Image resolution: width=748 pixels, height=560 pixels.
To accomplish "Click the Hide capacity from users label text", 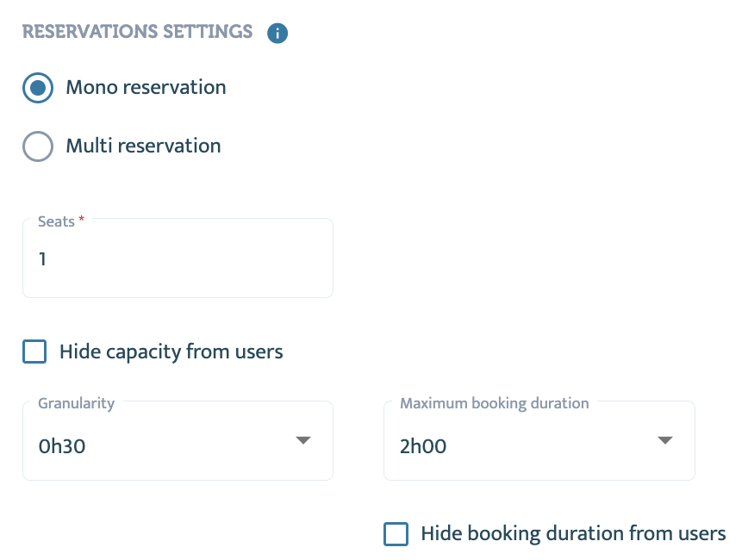I will click(171, 352).
